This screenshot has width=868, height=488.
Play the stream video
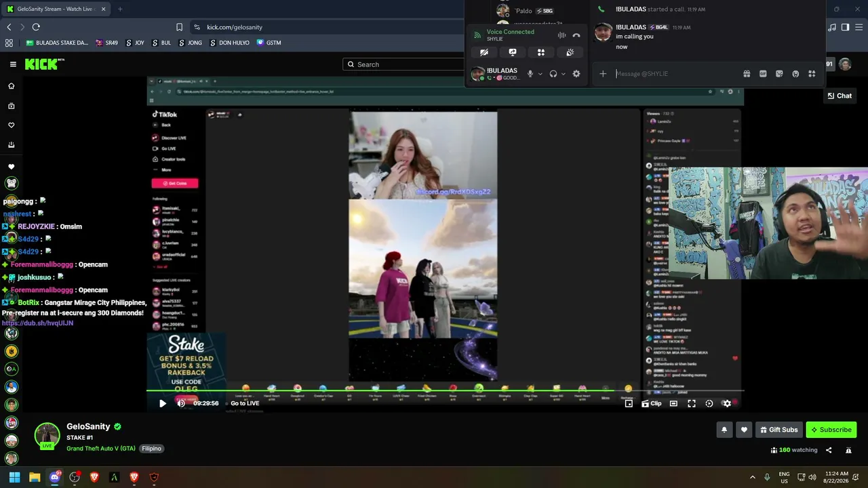click(x=163, y=403)
